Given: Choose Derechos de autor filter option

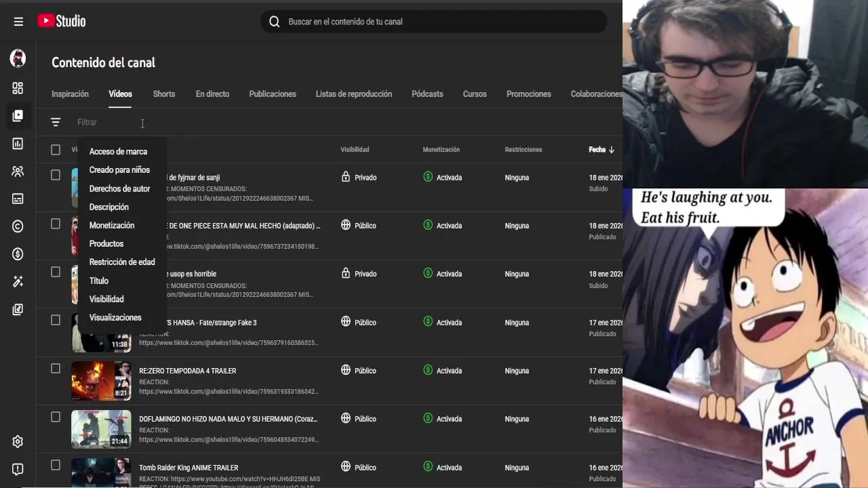Looking at the screenshot, I should 119,189.
